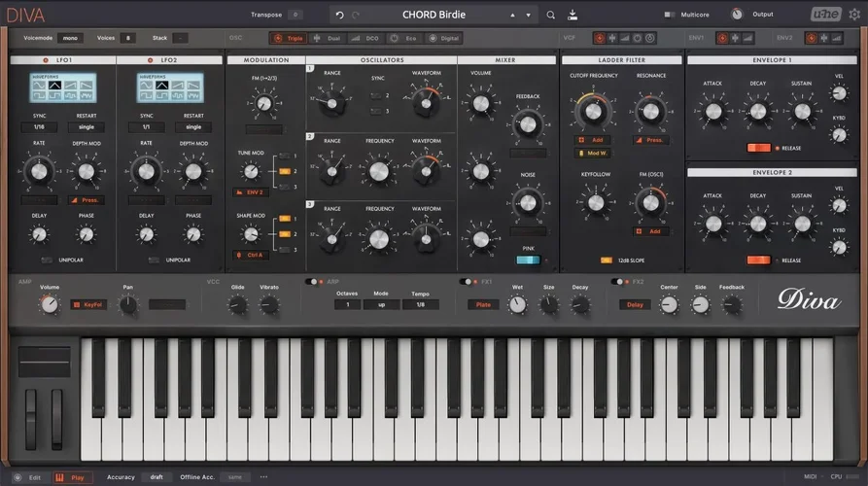Viewport: 868px width, 486px height.
Task: Toggle the Multicore switch
Action: [x=670, y=15]
